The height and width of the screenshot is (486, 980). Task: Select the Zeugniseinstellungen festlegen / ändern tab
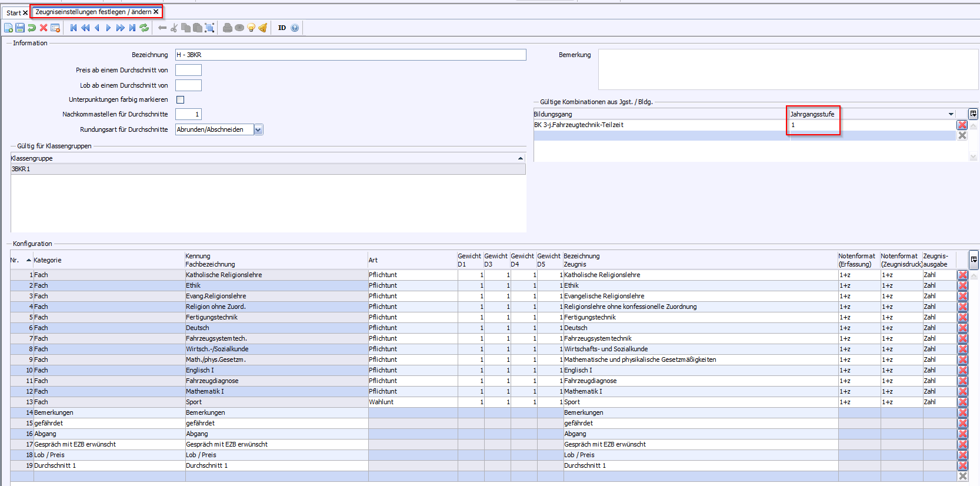point(93,12)
